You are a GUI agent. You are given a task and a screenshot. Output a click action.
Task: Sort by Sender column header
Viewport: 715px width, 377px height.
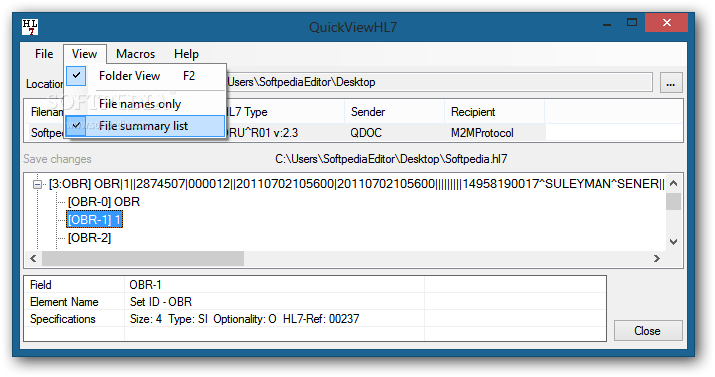(x=394, y=112)
